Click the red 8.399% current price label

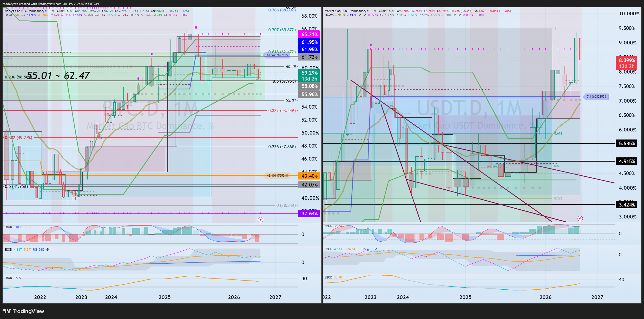tap(627, 63)
